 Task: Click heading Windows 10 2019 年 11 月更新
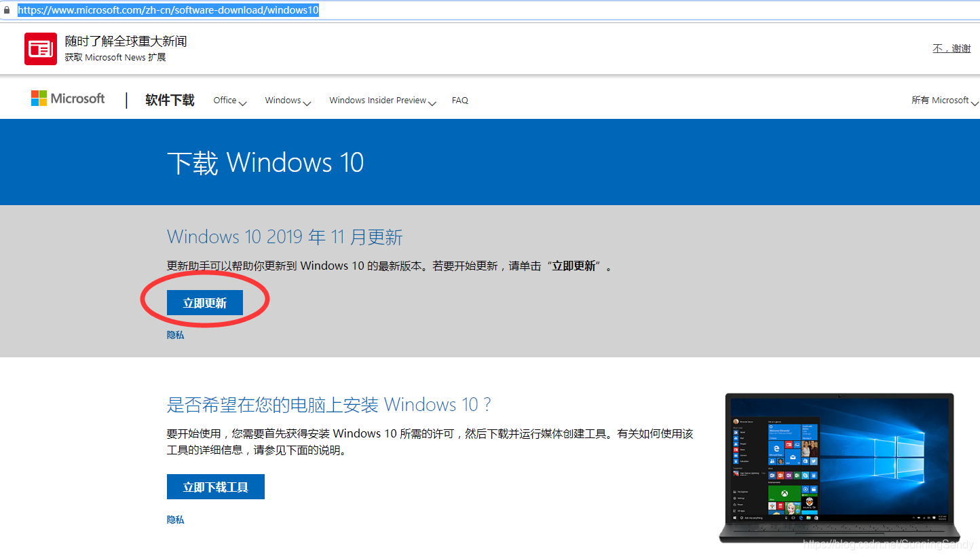point(285,237)
